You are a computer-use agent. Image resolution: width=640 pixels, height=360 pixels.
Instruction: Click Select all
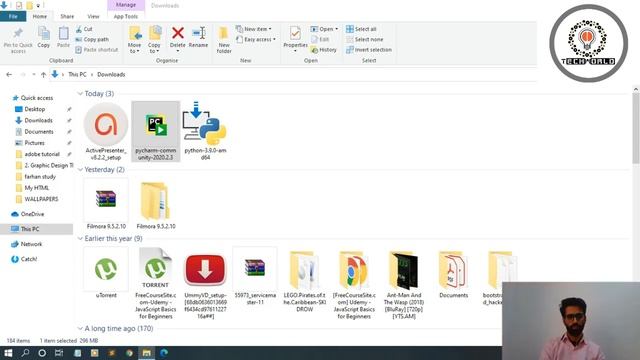click(361, 29)
